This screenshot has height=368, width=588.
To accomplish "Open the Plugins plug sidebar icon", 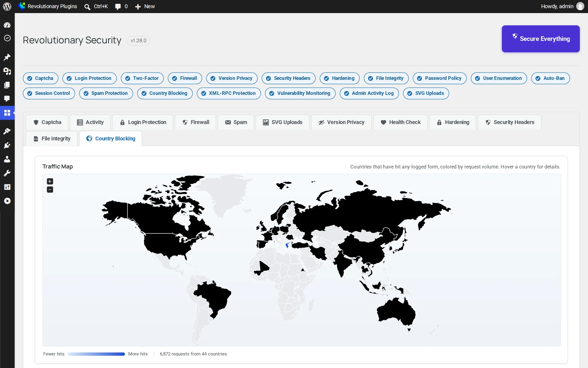I will click(7, 145).
